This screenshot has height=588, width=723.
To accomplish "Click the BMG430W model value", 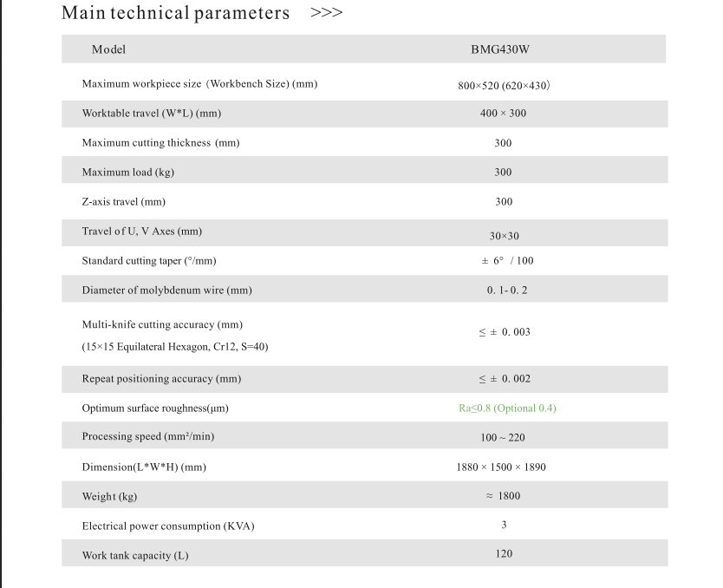I will (x=500, y=49).
